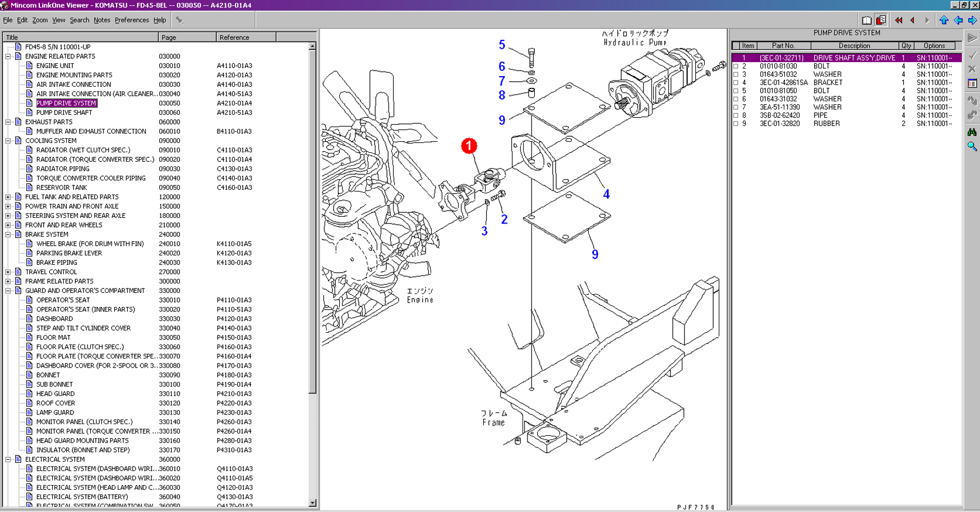Viewport: 980px width, 512px height.
Task: Click the blue left arrow back icon
Action: (x=958, y=20)
